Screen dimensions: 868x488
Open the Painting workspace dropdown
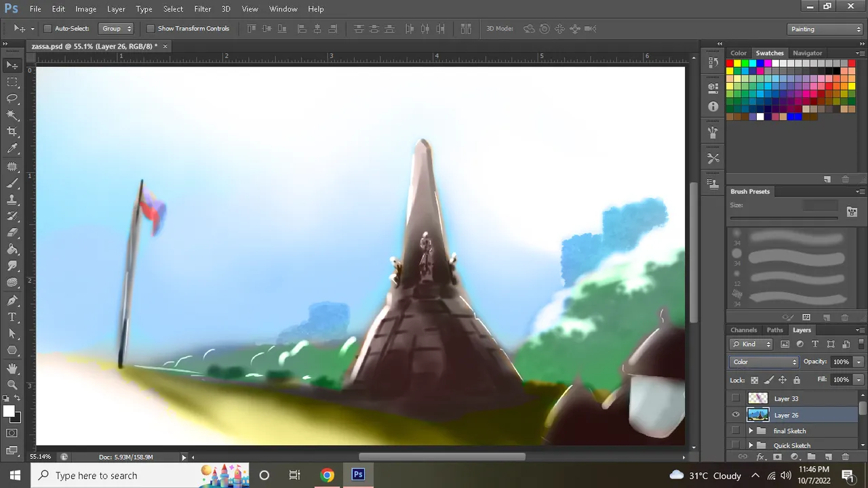pyautogui.click(x=826, y=29)
